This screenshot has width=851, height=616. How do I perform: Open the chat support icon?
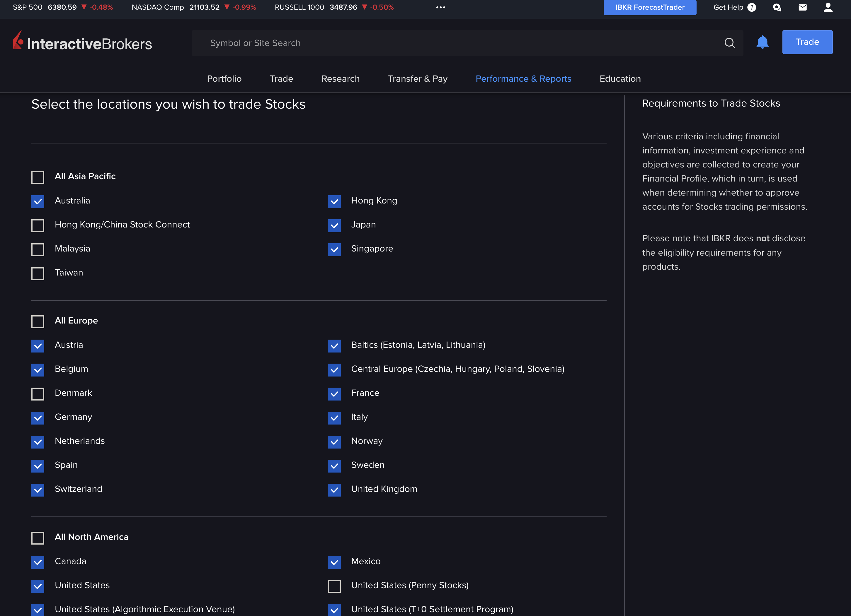point(777,8)
